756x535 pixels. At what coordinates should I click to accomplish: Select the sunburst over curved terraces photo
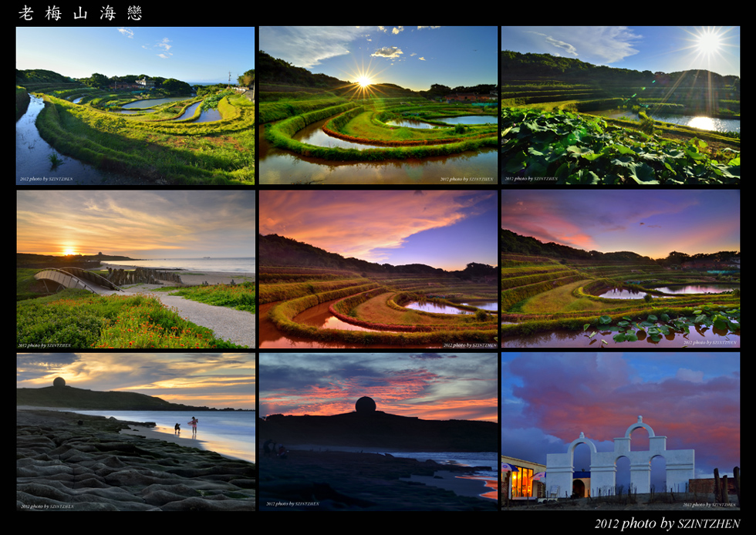coord(378,106)
